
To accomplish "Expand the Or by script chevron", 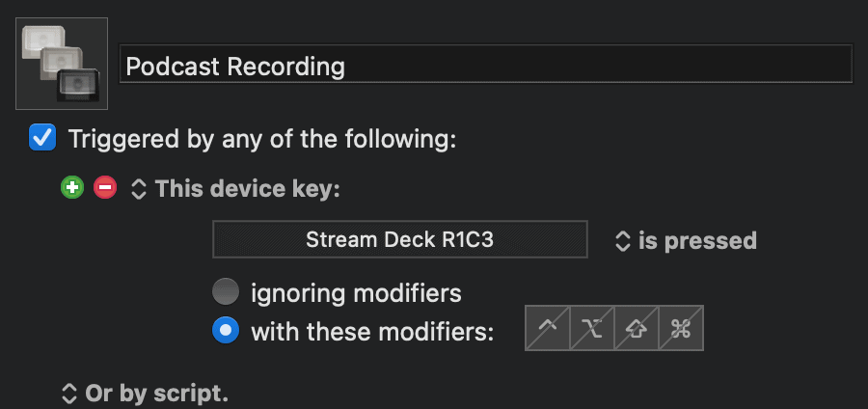I will coord(68,395).
